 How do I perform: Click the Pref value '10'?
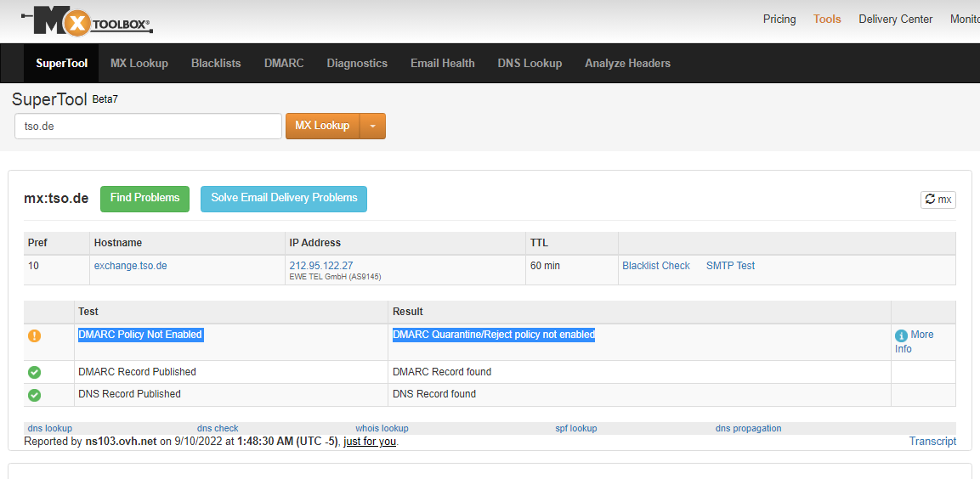pyautogui.click(x=34, y=266)
